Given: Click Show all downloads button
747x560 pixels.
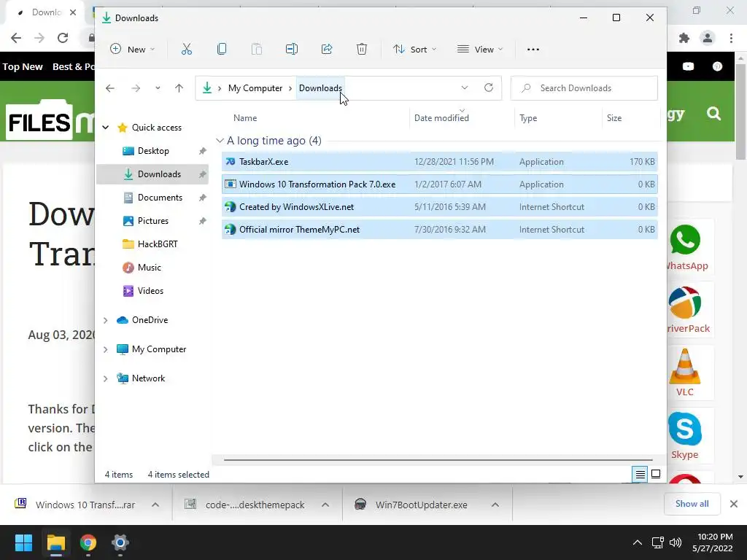Looking at the screenshot, I should coord(692,504).
